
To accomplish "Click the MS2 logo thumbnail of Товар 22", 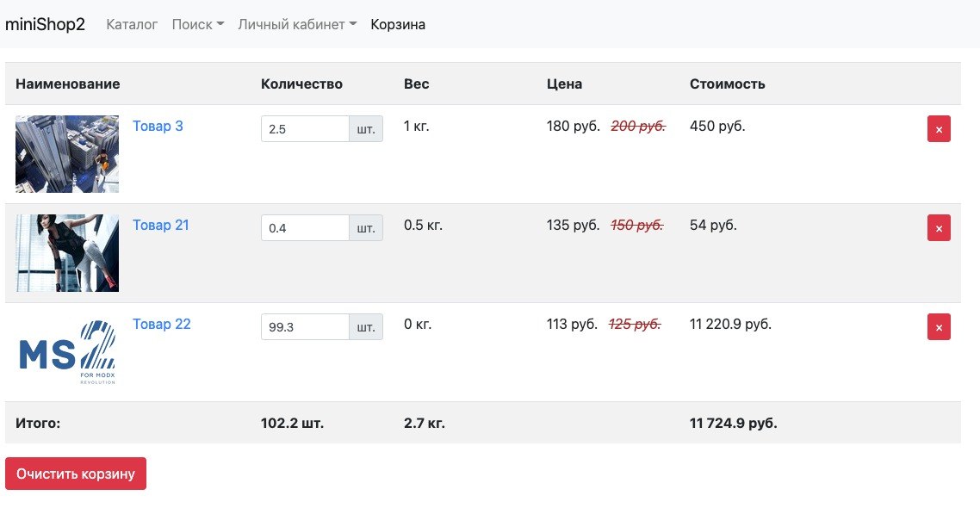I will pyautogui.click(x=67, y=352).
